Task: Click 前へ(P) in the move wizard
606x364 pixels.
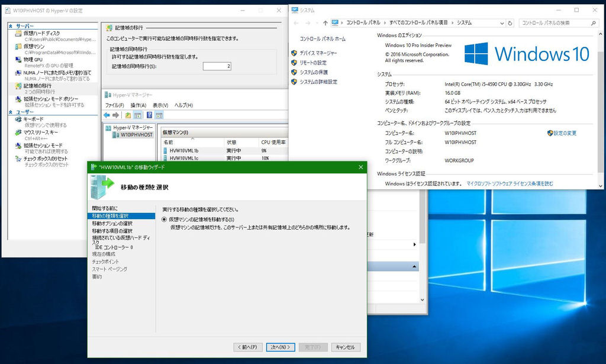Action: [248, 347]
